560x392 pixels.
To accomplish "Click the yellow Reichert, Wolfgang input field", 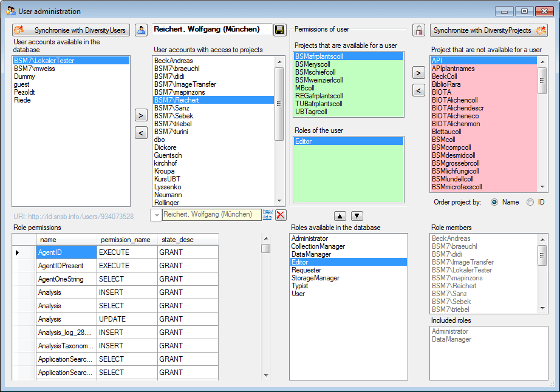I will [212, 215].
